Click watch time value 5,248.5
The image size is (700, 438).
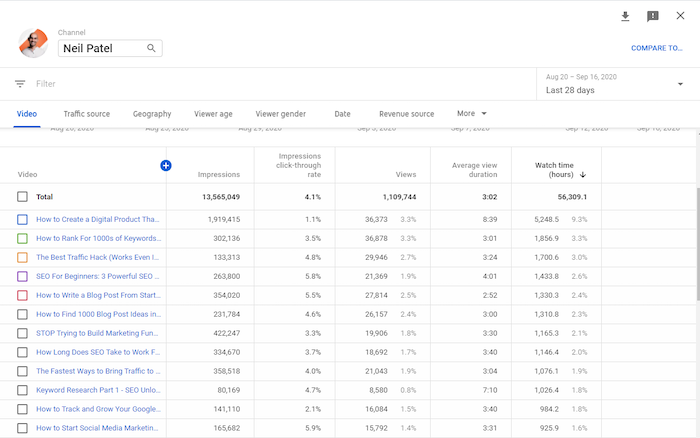[x=546, y=220]
